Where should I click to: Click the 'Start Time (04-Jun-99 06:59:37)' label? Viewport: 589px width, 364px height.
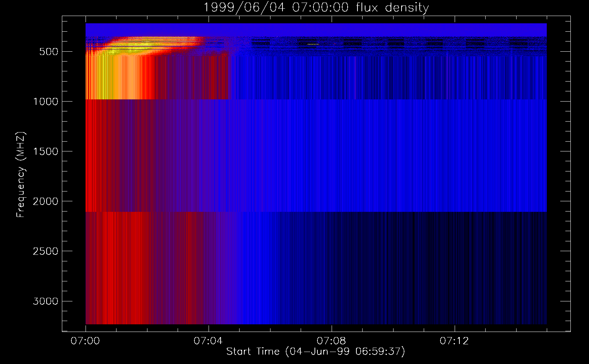pyautogui.click(x=316, y=352)
